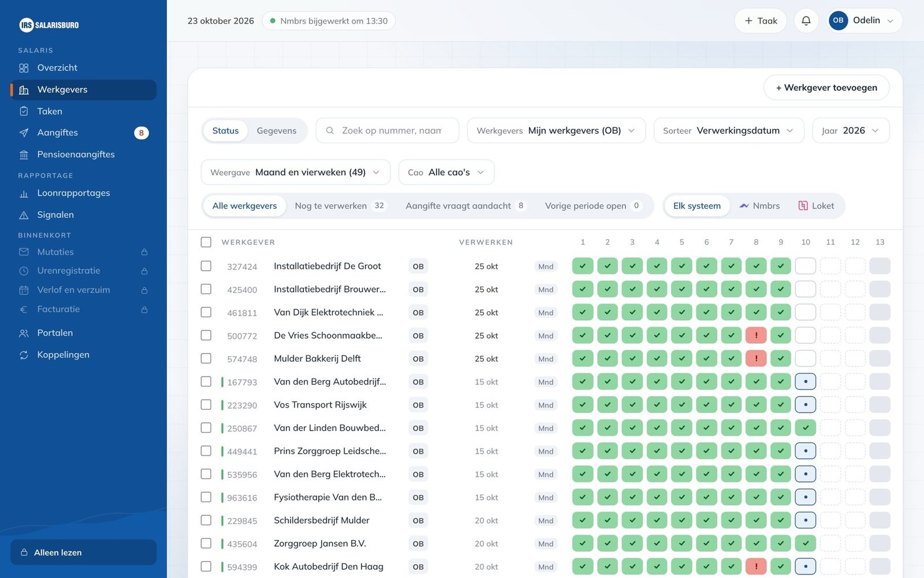Check the box for Van Dijk Elektrotechniek
The height and width of the screenshot is (578, 924).
coord(206,312)
